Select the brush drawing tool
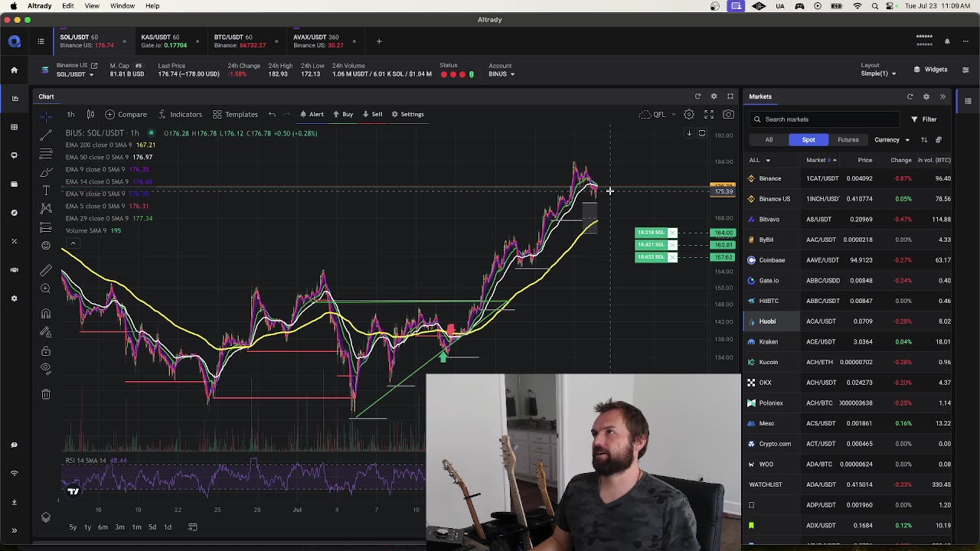The height and width of the screenshot is (551, 980). pyautogui.click(x=46, y=171)
